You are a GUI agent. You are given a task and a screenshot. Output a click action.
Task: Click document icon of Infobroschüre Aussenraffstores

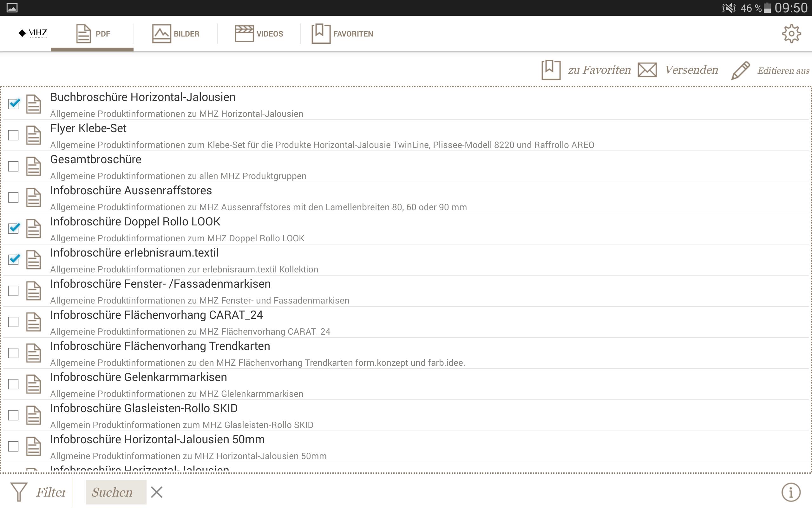(x=34, y=197)
